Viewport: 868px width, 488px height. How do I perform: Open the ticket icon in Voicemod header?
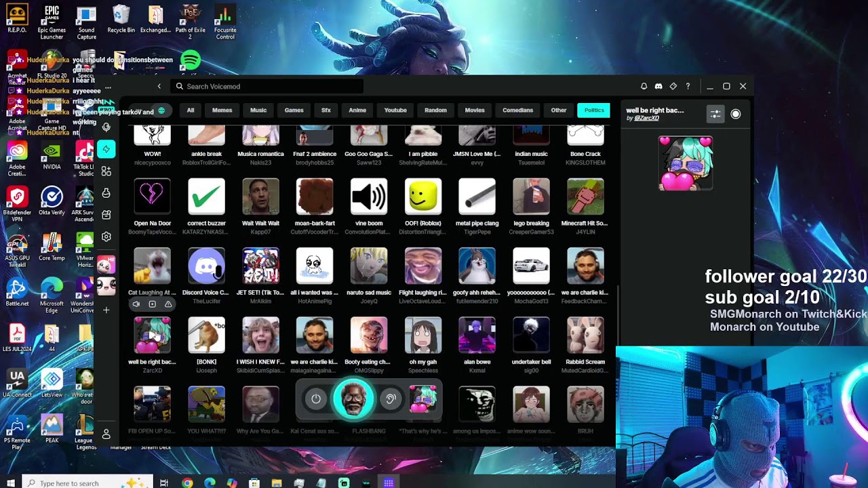(673, 86)
